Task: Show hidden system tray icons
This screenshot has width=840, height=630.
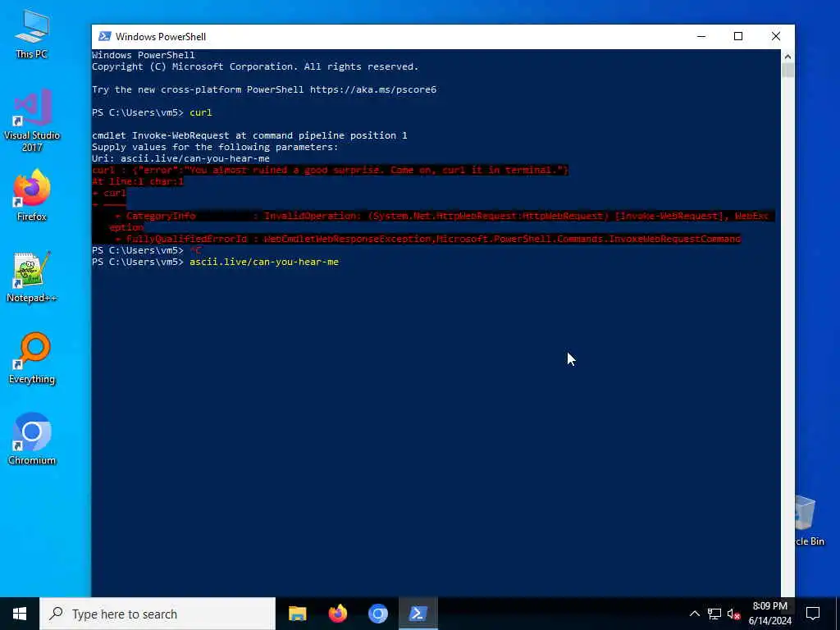Action: [694, 614]
